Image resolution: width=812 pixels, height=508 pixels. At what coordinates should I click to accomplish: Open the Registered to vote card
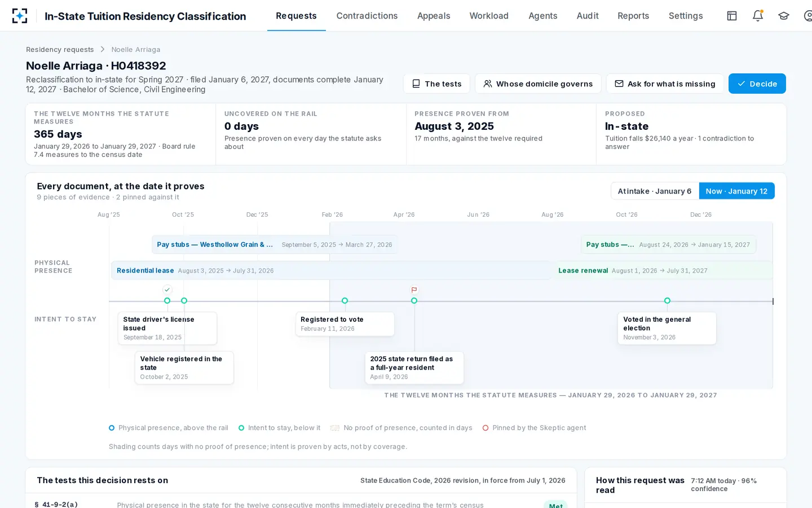pyautogui.click(x=345, y=324)
